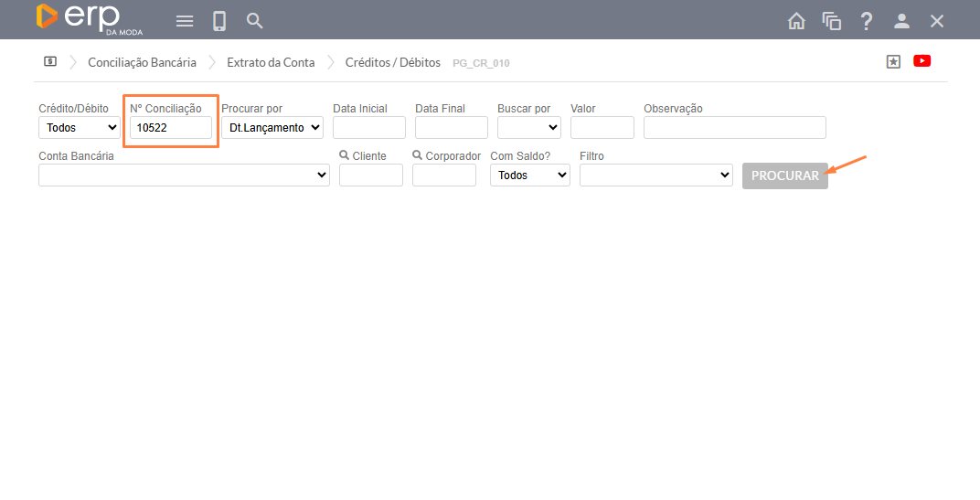
Task: Click the mobile device icon
Action: [218, 21]
